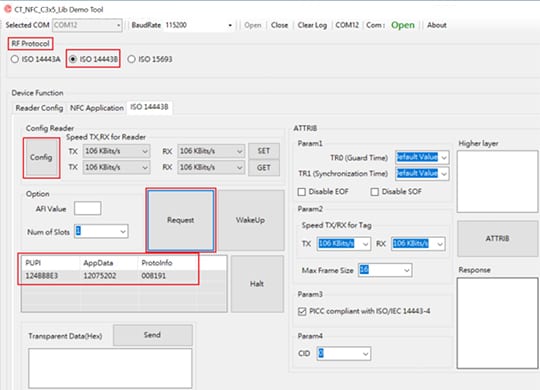Open the CID dropdown

pyautogui.click(x=344, y=354)
